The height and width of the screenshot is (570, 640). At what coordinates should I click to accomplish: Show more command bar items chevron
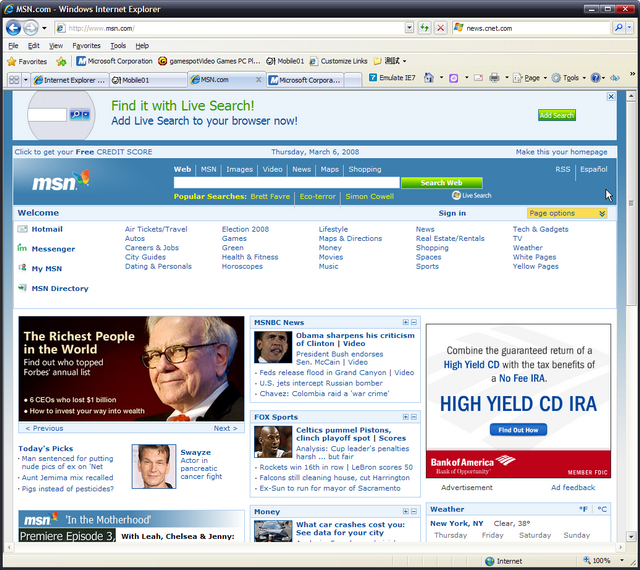click(632, 74)
